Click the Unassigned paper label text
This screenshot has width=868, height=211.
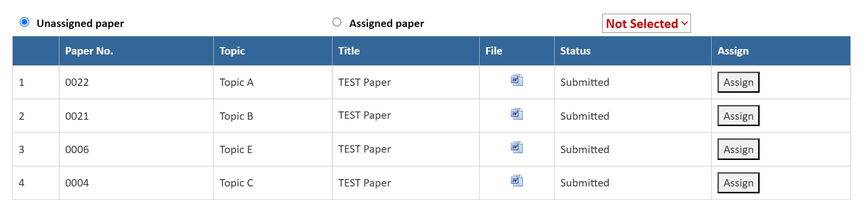click(x=80, y=24)
